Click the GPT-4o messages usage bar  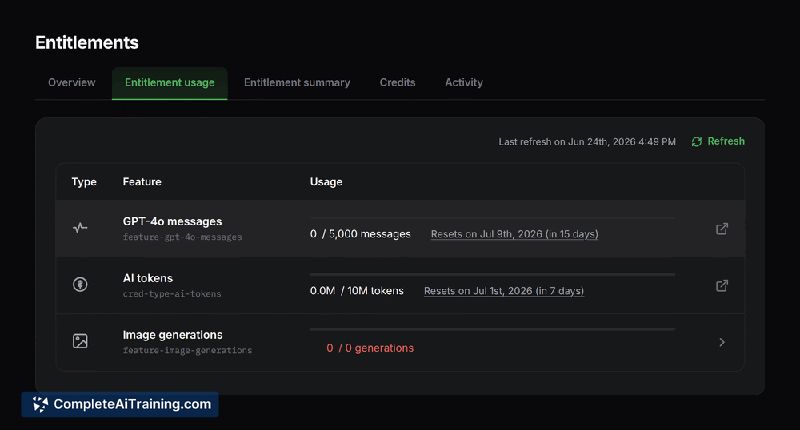click(492, 218)
